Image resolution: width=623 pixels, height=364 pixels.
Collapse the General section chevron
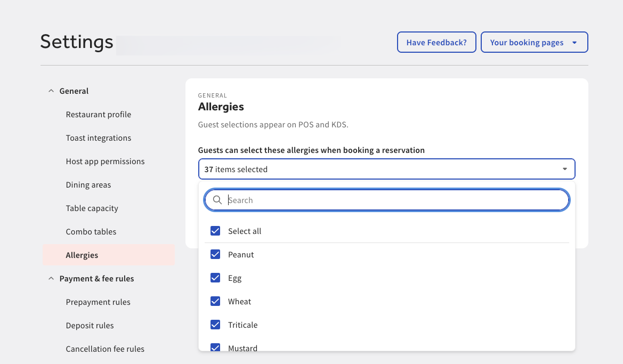(x=51, y=91)
